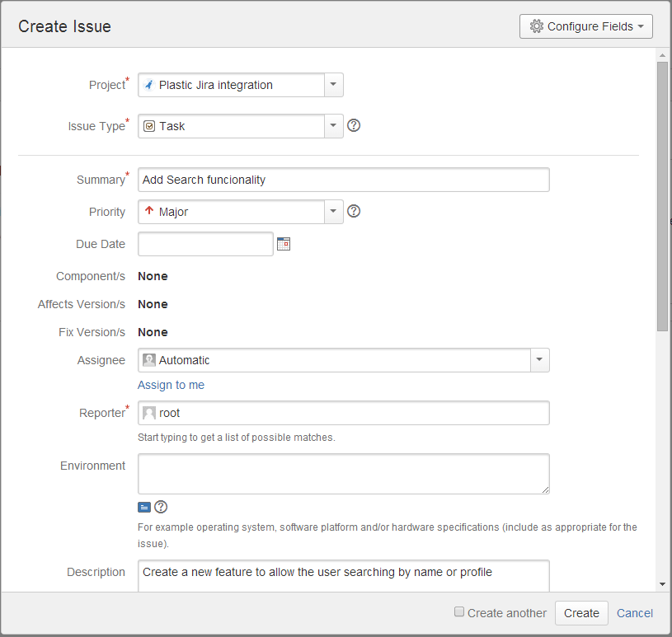Click the Assign to me link
This screenshot has height=637, width=672.
[x=171, y=385]
